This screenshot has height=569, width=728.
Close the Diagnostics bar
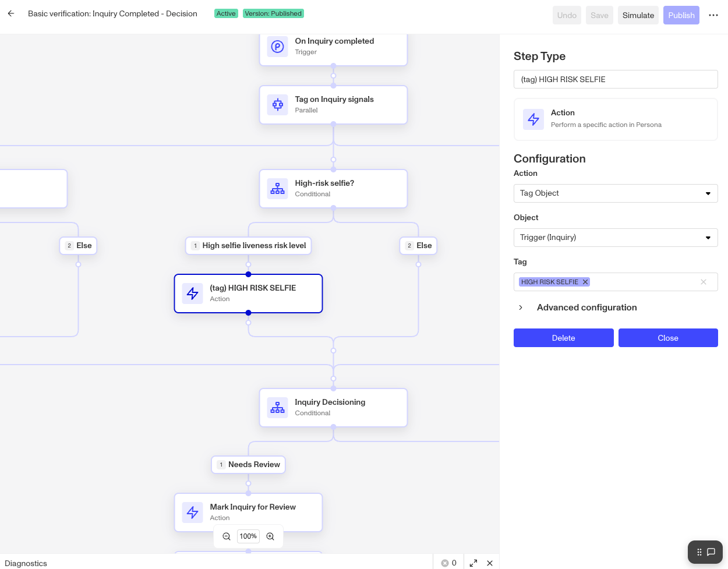point(490,563)
